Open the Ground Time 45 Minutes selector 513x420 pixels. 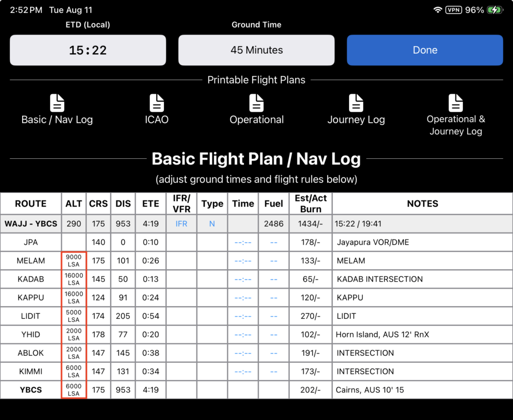256,50
